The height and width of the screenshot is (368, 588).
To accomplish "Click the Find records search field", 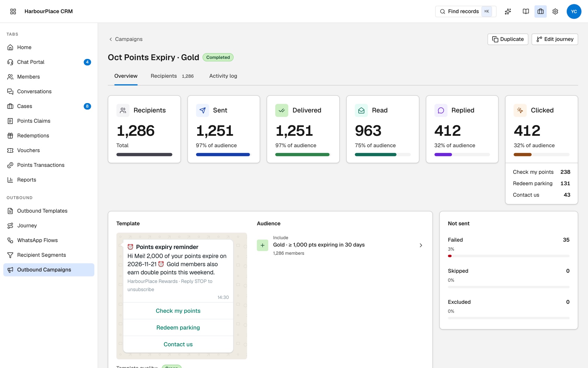I will coord(466,11).
